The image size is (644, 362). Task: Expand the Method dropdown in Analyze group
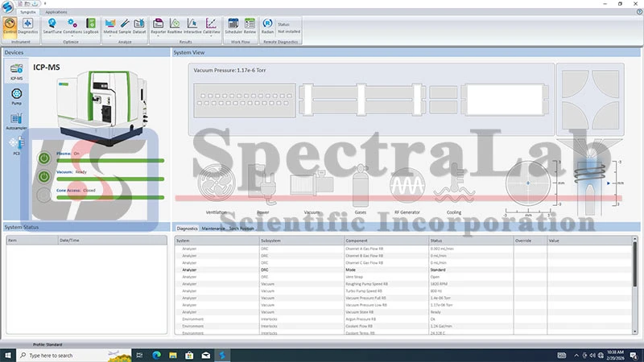tap(109, 37)
